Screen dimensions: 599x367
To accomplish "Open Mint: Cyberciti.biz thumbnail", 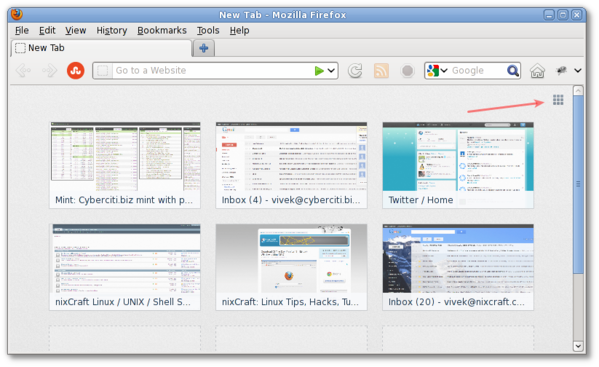I will point(125,165).
